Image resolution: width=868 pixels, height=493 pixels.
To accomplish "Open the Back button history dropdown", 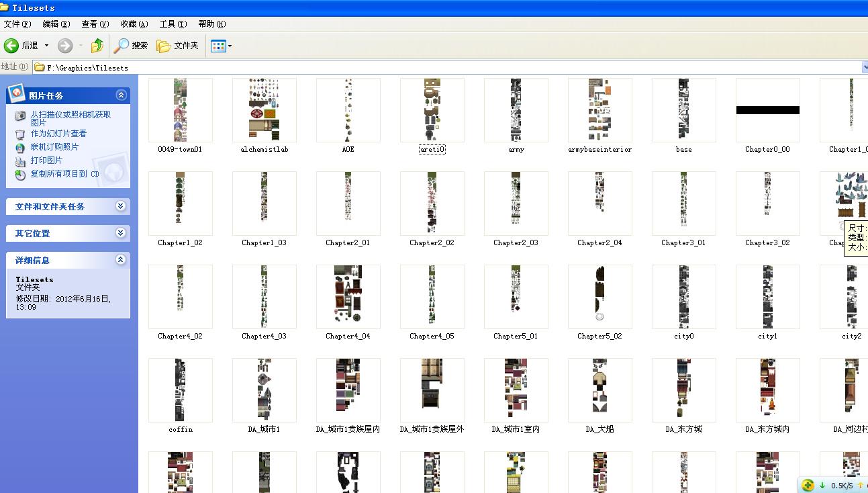I will point(46,46).
